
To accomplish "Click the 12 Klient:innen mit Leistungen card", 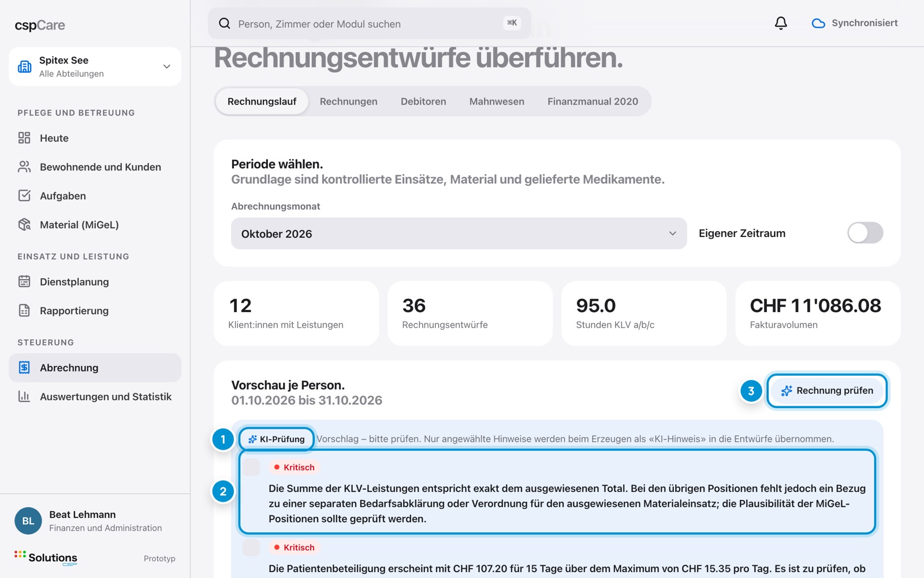I will coord(296,313).
